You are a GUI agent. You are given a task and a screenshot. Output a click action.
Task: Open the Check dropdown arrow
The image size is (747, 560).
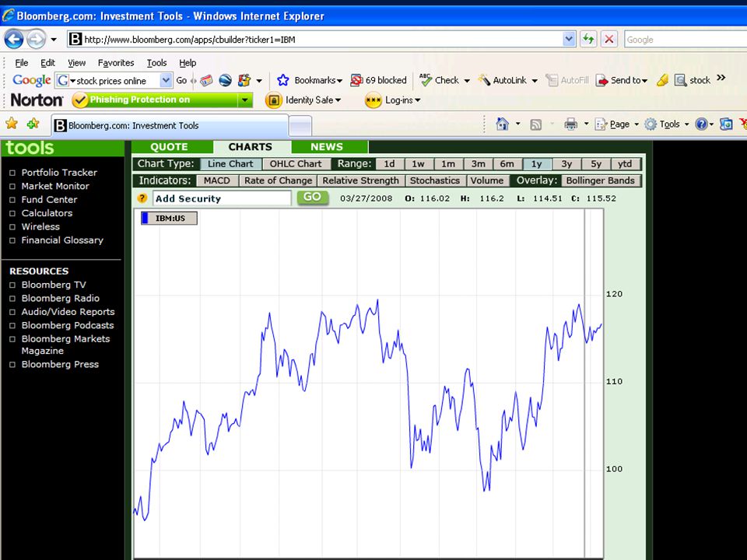[467, 81]
